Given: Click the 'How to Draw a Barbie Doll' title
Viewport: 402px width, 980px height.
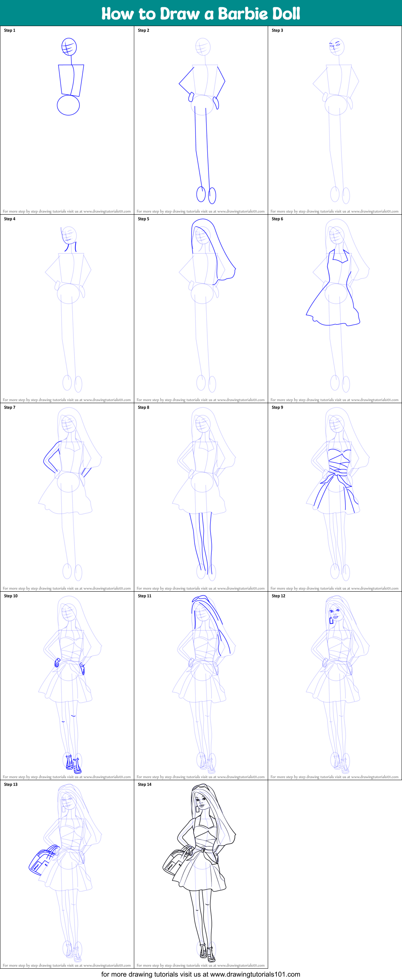Looking at the screenshot, I should click(200, 14).
